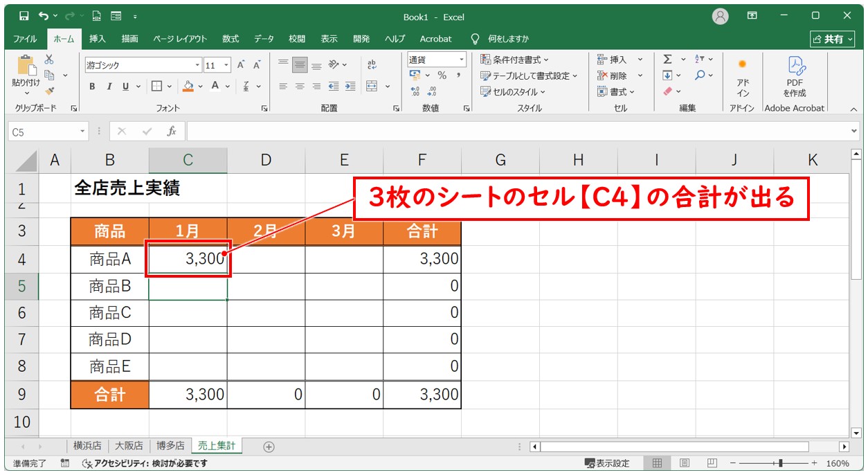The image size is (868, 475).
Task: Open the 挿入 ribbon tab
Action: 98,39
